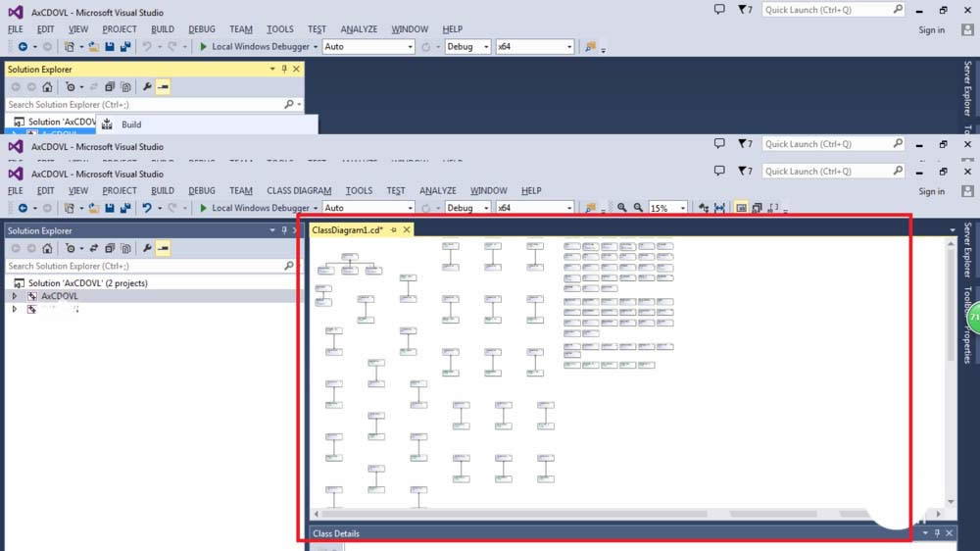Click the notifications flag in bottom window

tap(745, 171)
